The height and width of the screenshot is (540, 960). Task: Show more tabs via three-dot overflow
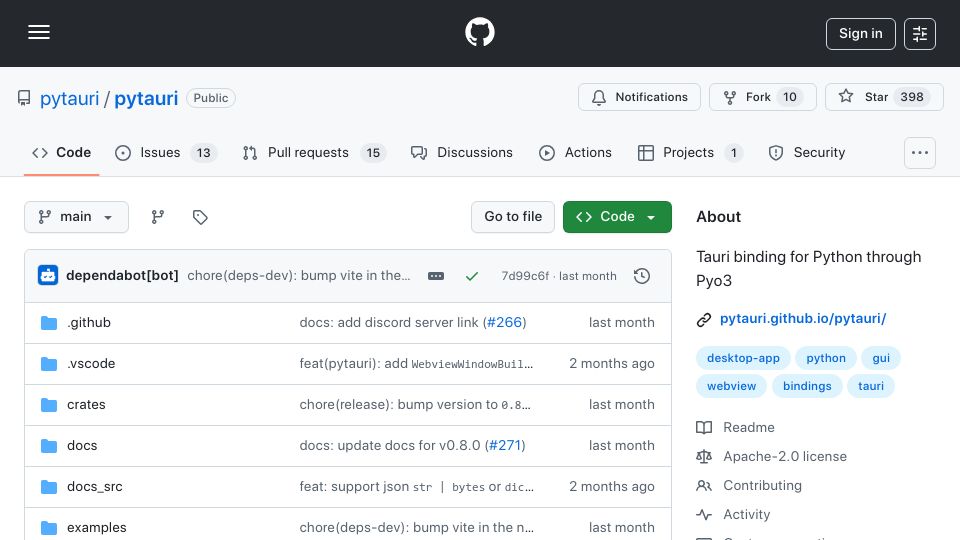tap(920, 152)
